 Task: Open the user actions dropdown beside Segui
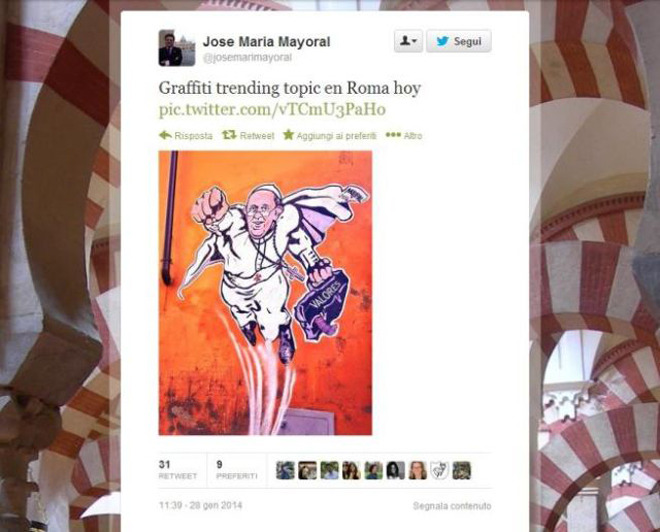(x=408, y=41)
